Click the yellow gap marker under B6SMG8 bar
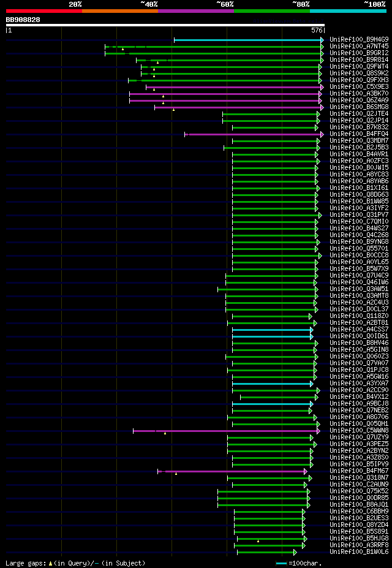 pyautogui.click(x=173, y=110)
